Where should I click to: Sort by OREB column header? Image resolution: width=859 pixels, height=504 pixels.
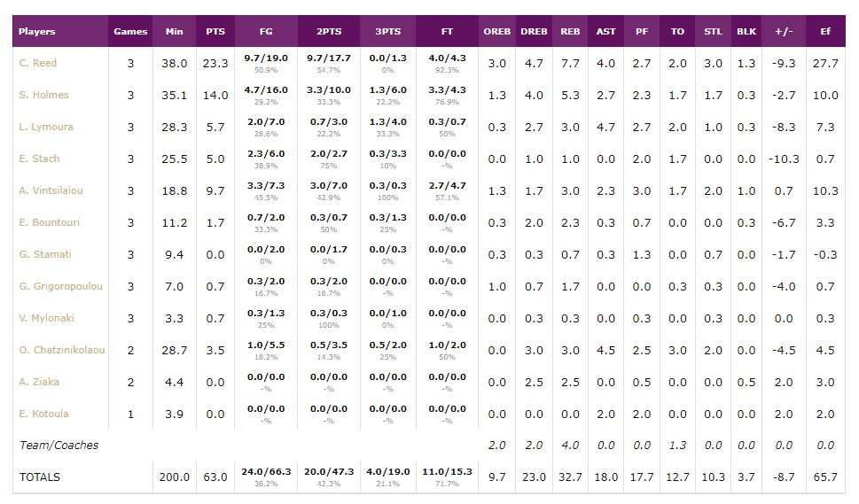coord(497,31)
